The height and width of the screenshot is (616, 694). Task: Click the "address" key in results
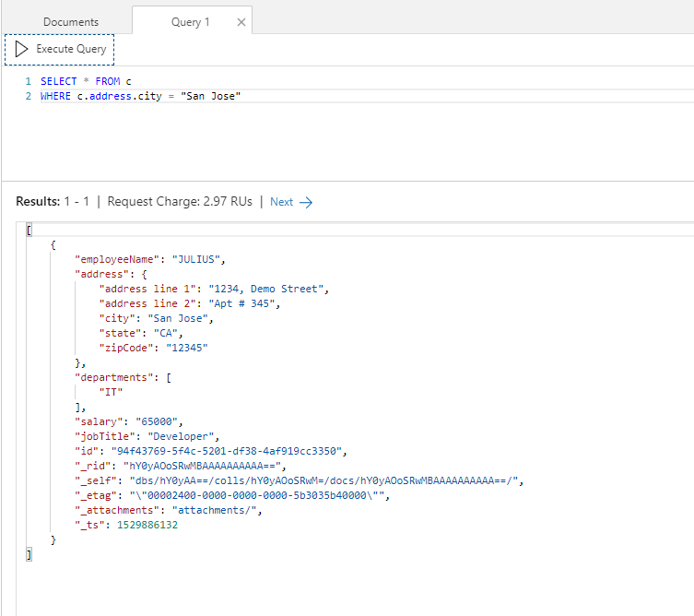pyautogui.click(x=100, y=274)
